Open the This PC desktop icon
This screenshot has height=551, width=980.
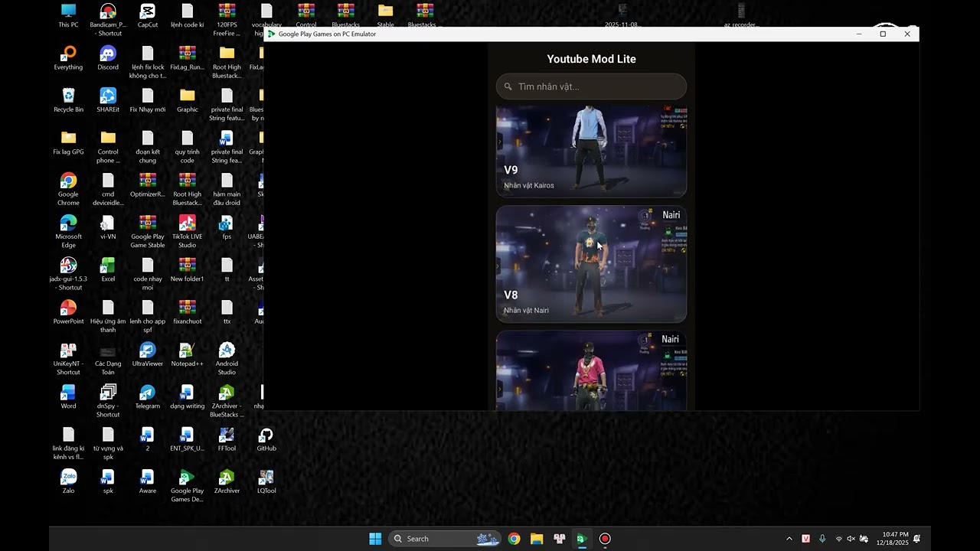coord(68,15)
